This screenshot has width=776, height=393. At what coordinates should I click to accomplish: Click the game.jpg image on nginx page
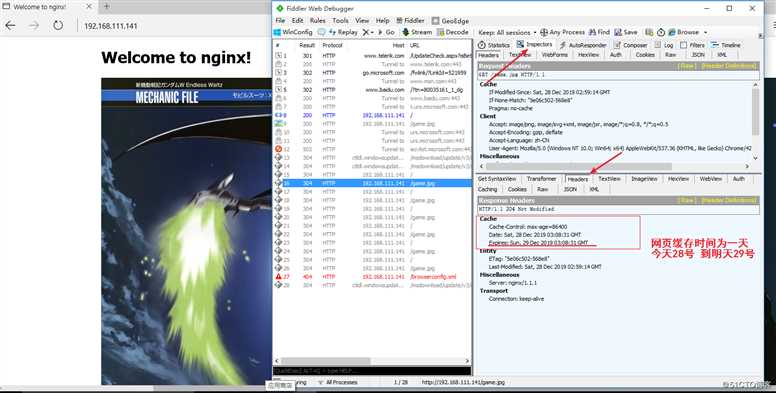pyautogui.click(x=187, y=231)
